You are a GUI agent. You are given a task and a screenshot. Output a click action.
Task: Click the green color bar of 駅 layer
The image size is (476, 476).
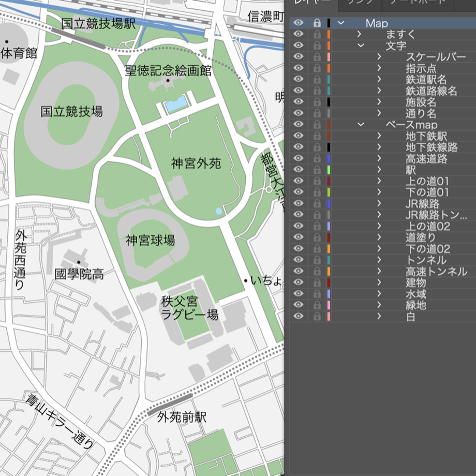coord(329,169)
